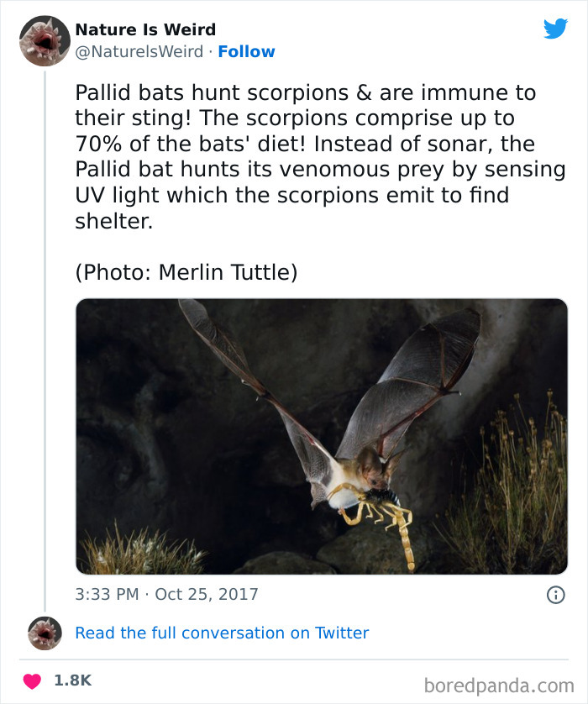Viewport: 588px width, 704px height.
Task: Click the Follow link
Action: pyautogui.click(x=246, y=51)
